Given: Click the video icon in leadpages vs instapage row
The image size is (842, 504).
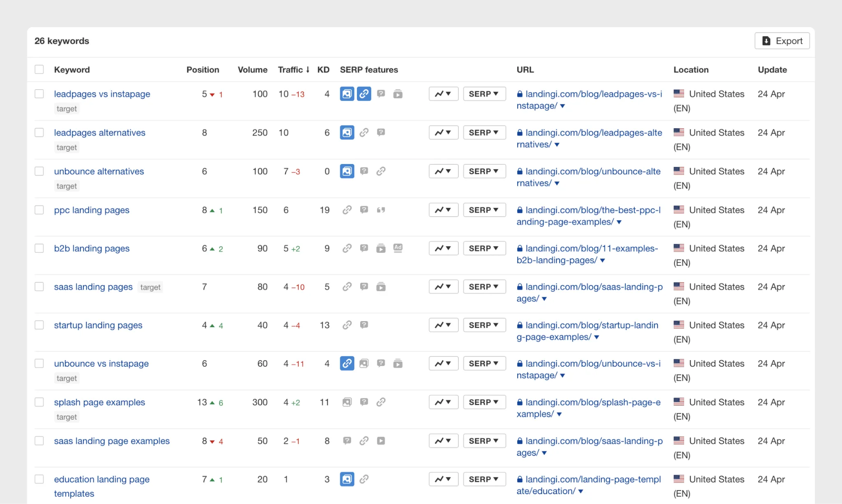Looking at the screenshot, I should click(398, 94).
